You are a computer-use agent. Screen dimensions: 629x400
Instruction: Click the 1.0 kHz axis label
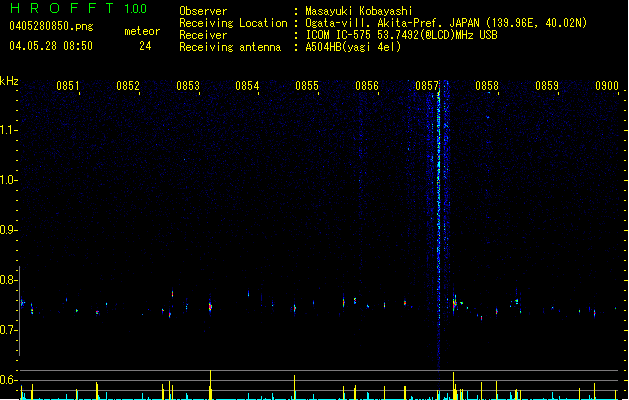click(x=8, y=180)
